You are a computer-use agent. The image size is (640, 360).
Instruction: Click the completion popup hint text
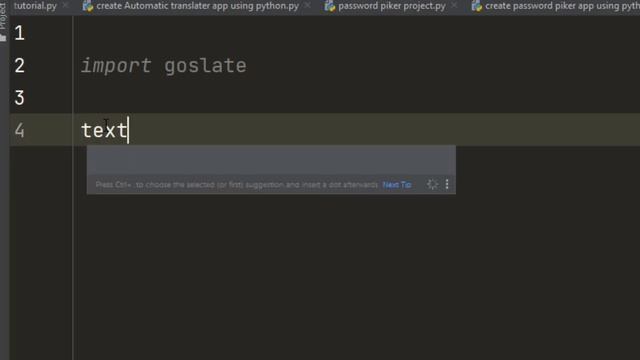click(236, 185)
